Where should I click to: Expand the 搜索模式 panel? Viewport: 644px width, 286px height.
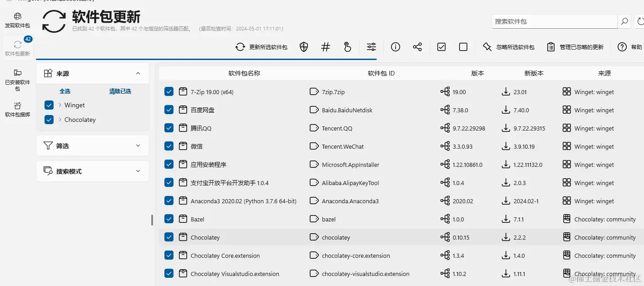point(138,171)
